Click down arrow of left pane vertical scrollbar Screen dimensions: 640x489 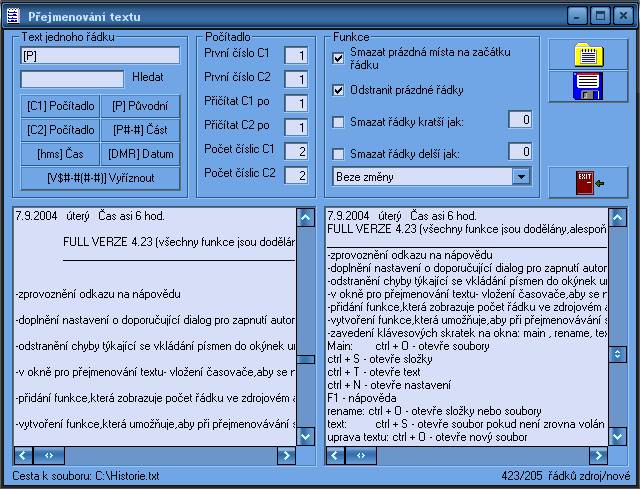click(306, 436)
